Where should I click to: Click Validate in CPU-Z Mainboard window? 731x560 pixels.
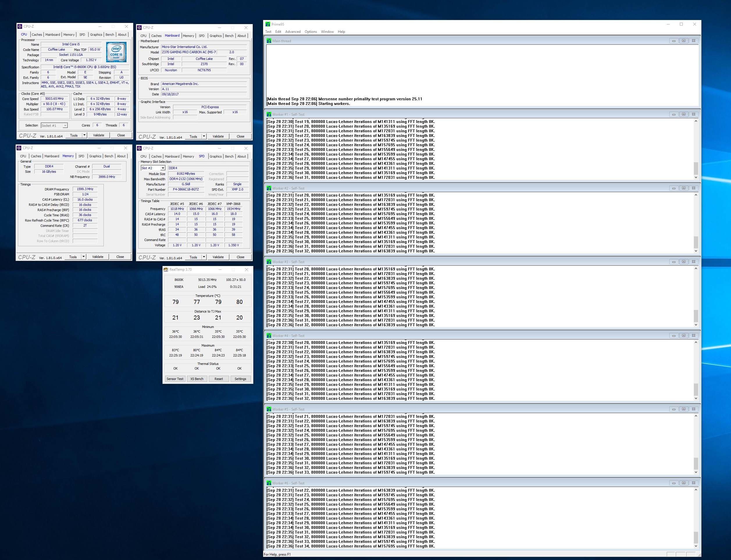tap(218, 136)
